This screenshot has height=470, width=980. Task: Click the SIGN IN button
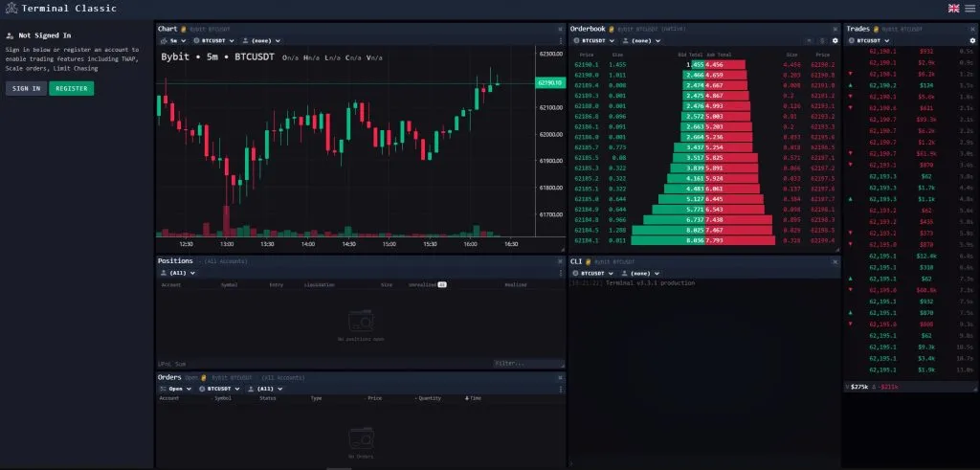26,88
